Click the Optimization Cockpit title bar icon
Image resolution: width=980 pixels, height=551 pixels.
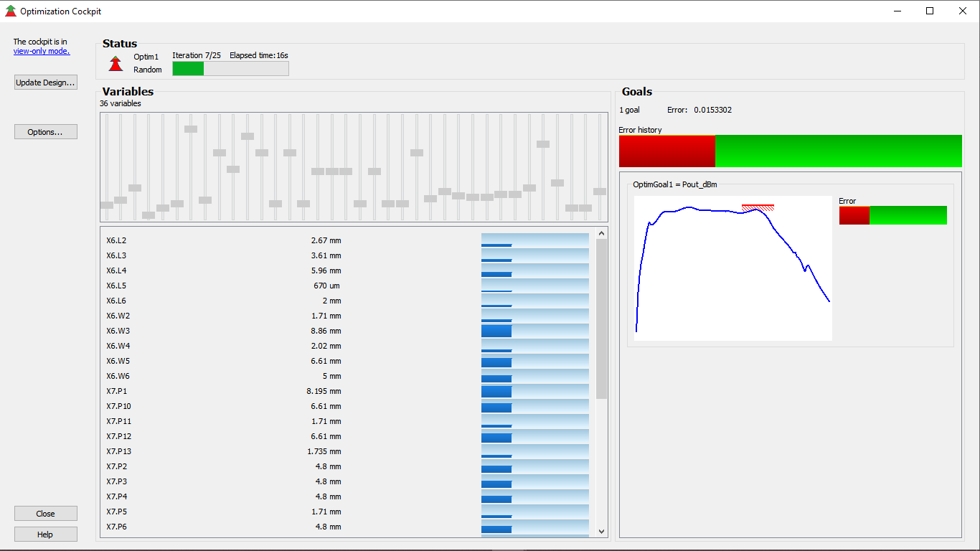click(11, 11)
